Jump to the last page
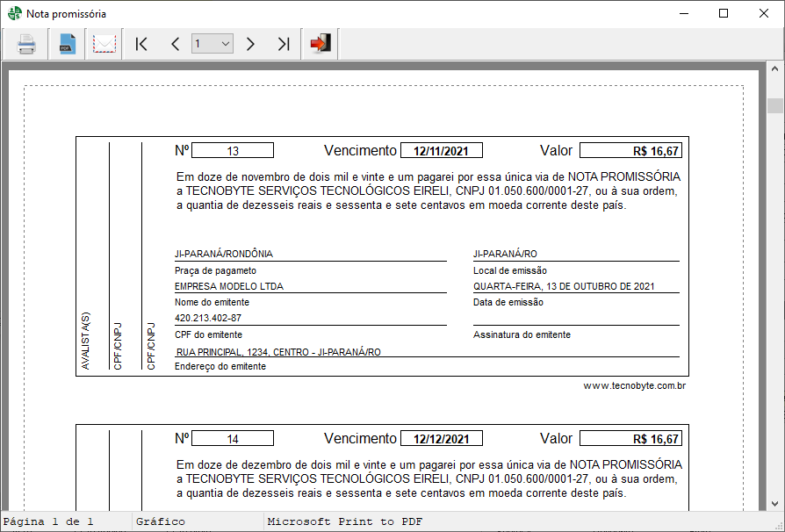 (x=283, y=43)
